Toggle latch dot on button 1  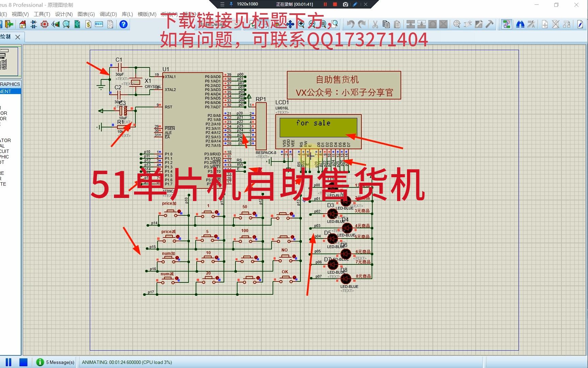click(x=217, y=212)
